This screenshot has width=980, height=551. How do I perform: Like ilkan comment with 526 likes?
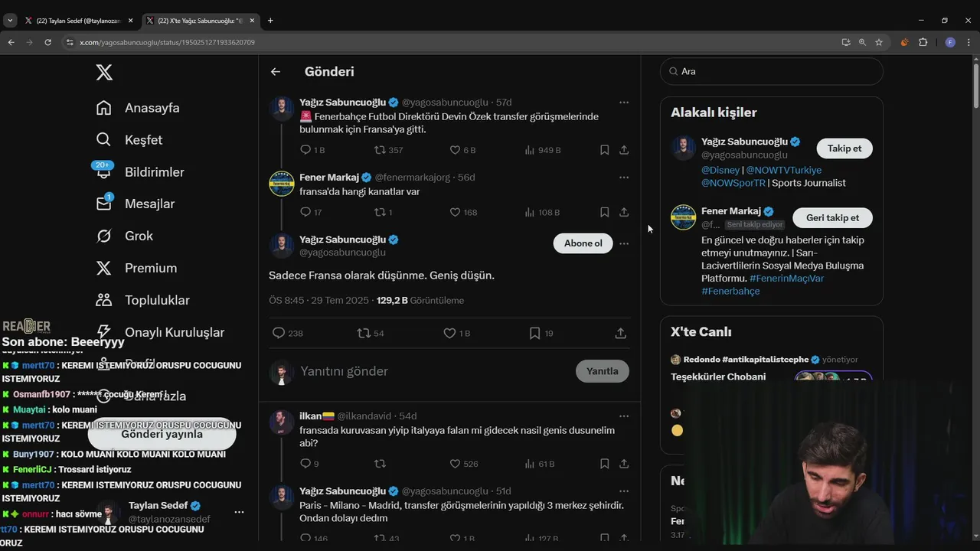point(463,464)
